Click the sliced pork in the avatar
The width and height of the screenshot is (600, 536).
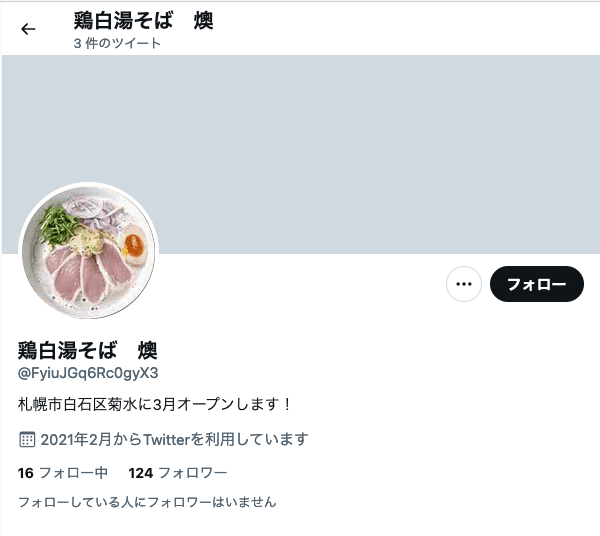tap(89, 272)
